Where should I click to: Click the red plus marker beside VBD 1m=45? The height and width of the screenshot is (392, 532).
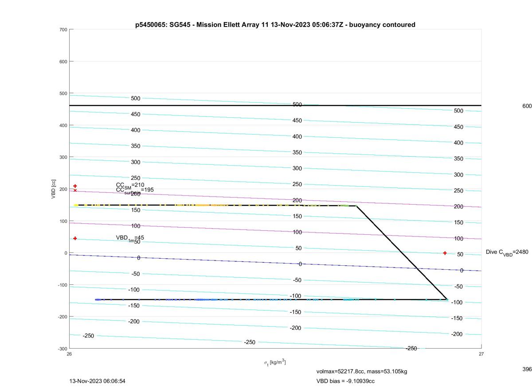click(75, 238)
